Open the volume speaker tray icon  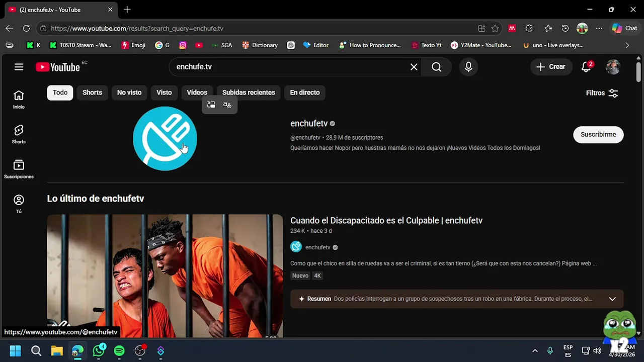pos(597,351)
